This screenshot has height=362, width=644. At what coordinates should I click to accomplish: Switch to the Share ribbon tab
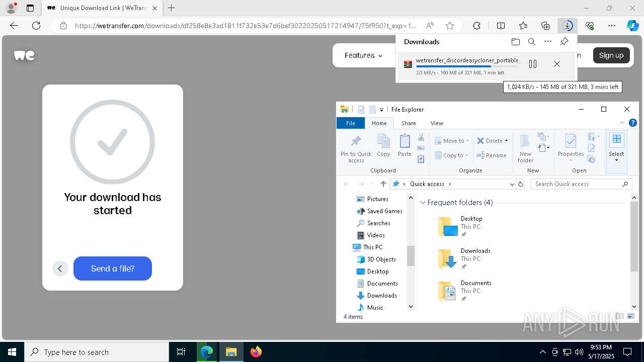(x=409, y=123)
